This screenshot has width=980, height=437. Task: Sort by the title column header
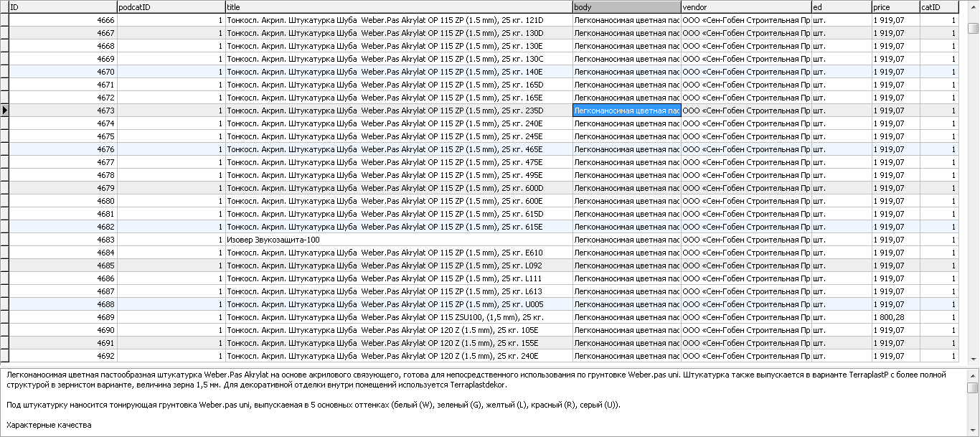point(399,7)
